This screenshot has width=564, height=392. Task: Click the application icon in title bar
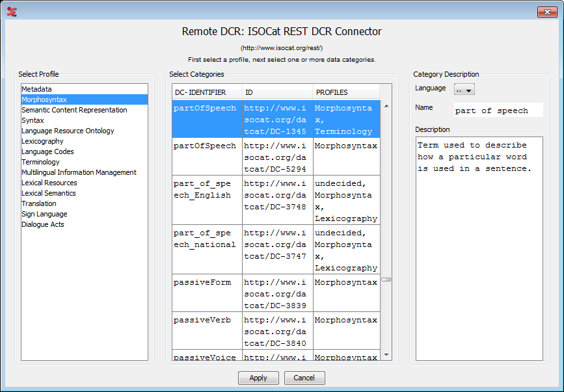tap(12, 12)
